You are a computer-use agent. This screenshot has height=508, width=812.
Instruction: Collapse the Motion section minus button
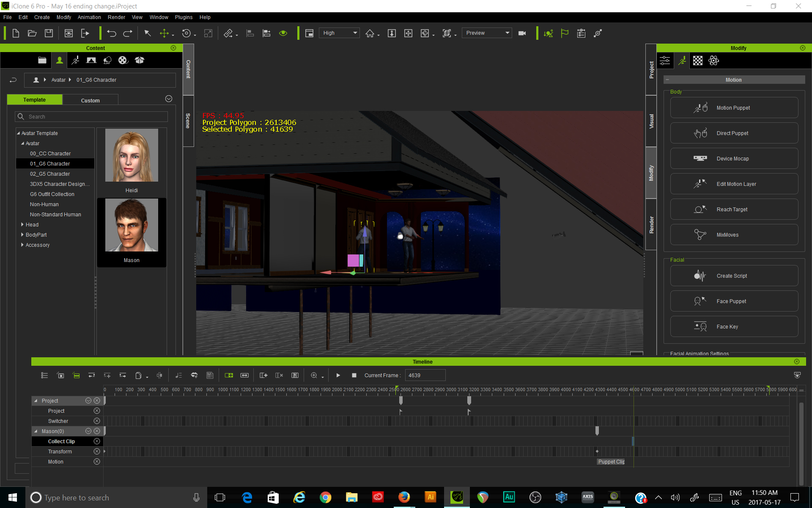pos(667,80)
